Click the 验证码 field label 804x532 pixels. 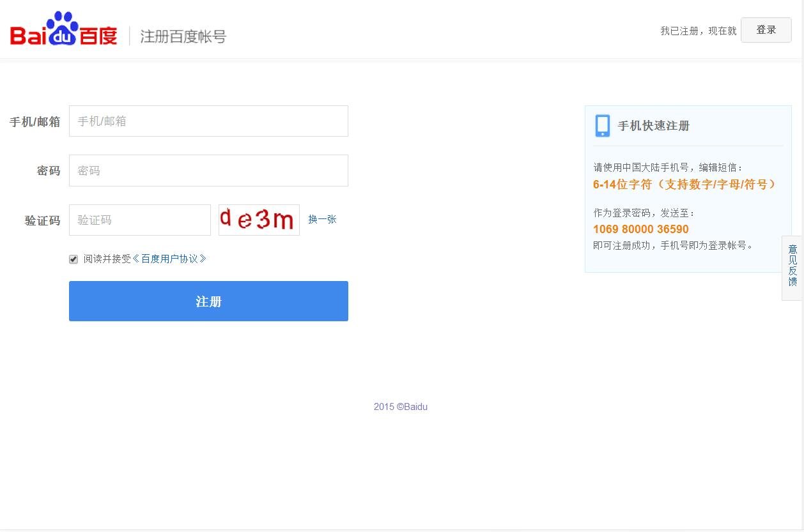pos(42,220)
